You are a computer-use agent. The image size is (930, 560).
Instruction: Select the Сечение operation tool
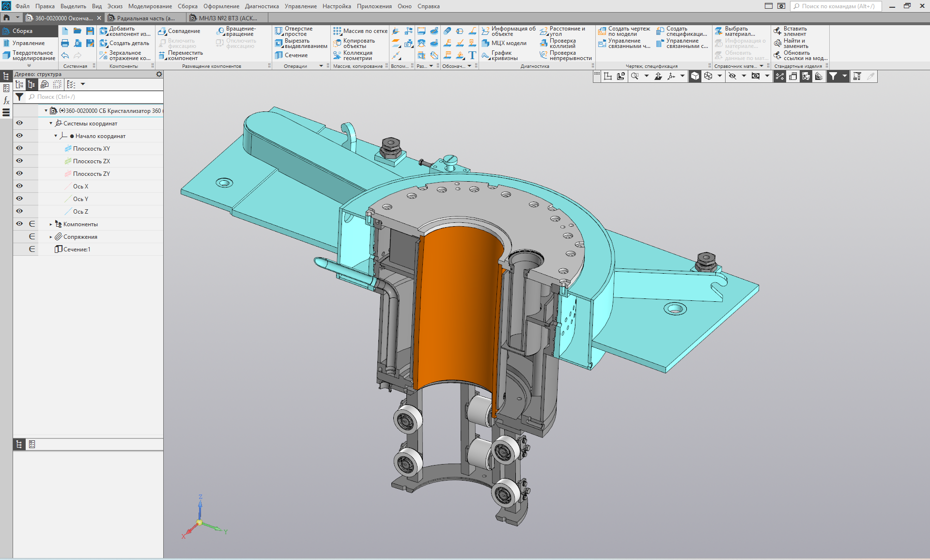291,55
